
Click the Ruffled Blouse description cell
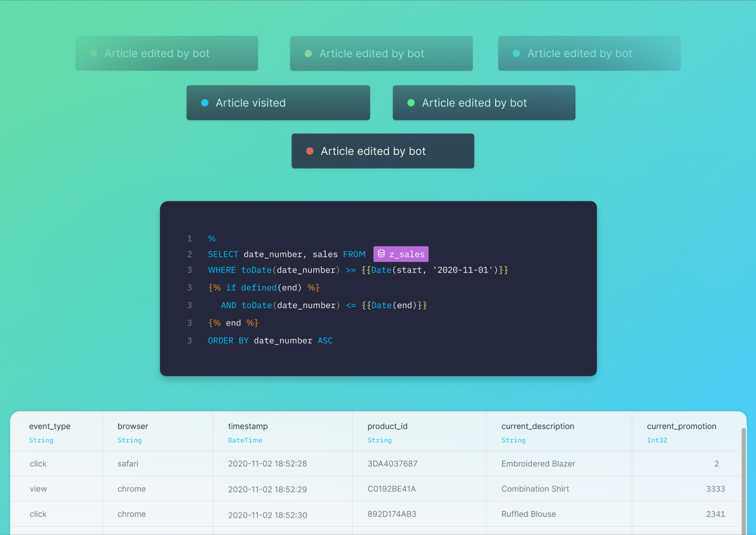(x=529, y=514)
